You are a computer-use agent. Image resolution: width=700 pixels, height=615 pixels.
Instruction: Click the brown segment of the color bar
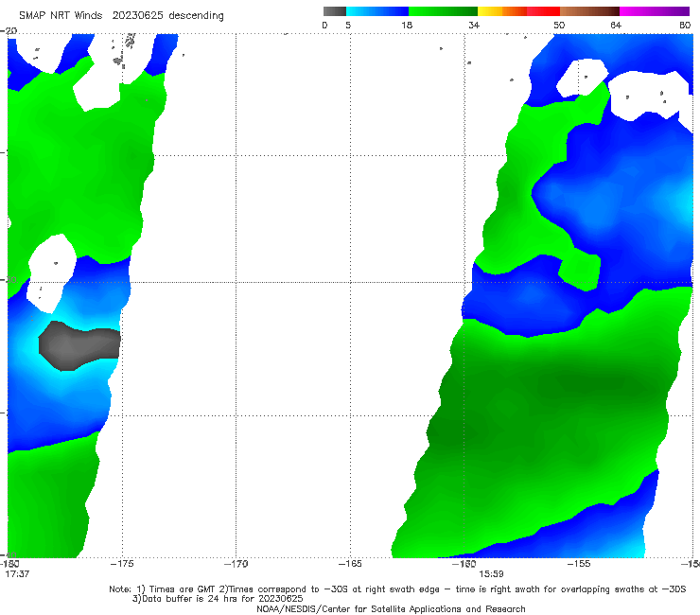pos(589,11)
